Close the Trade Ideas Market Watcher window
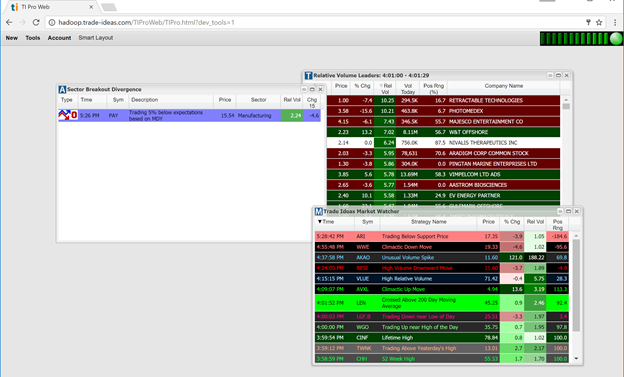 point(577,211)
